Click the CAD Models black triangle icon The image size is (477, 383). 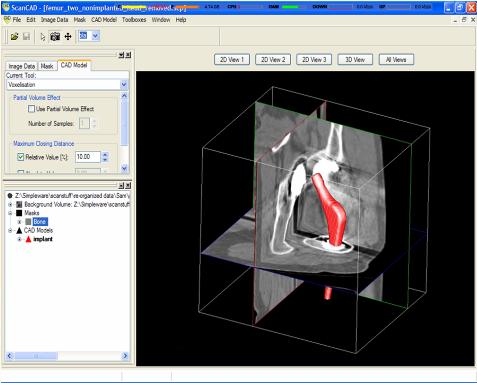click(19, 230)
